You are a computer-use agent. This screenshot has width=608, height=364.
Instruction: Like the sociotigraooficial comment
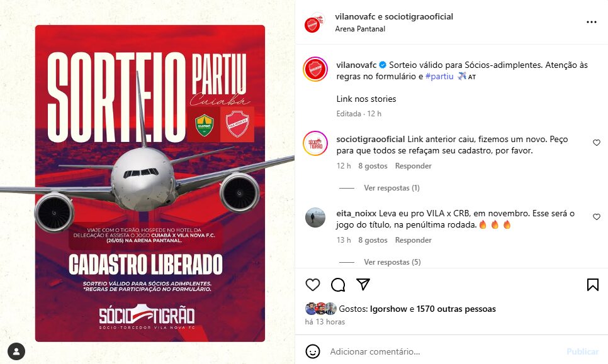pyautogui.click(x=597, y=143)
